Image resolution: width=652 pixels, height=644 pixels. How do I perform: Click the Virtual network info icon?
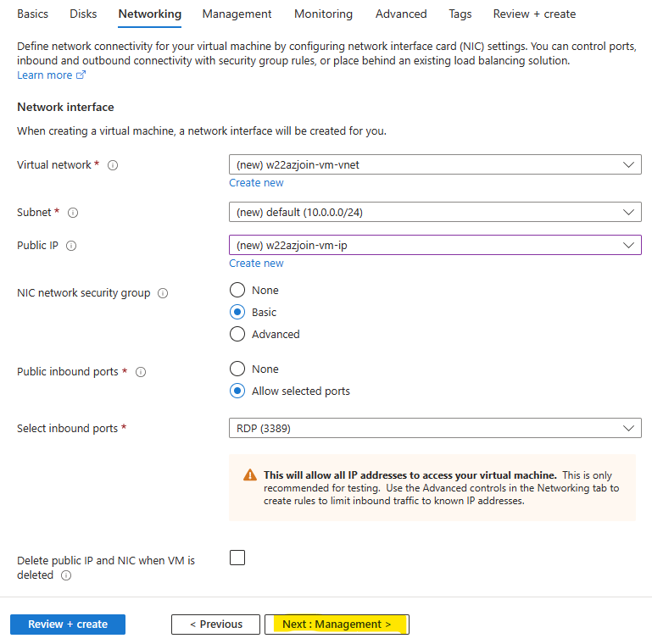pyautogui.click(x=113, y=165)
